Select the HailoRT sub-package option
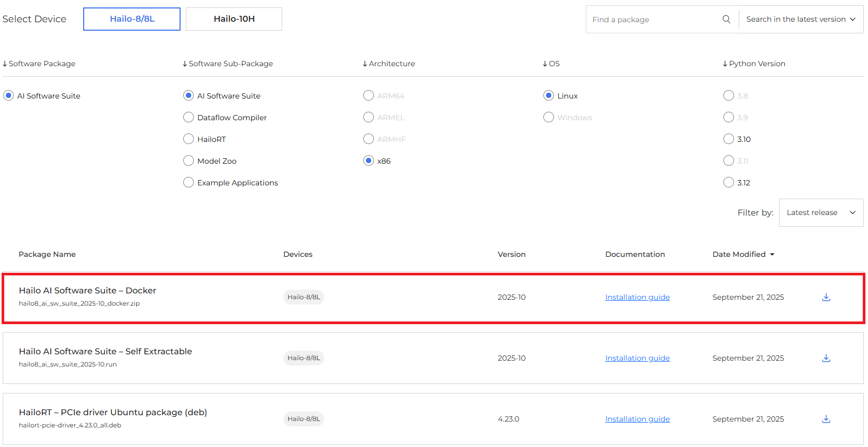This screenshot has width=868, height=447. coord(189,139)
